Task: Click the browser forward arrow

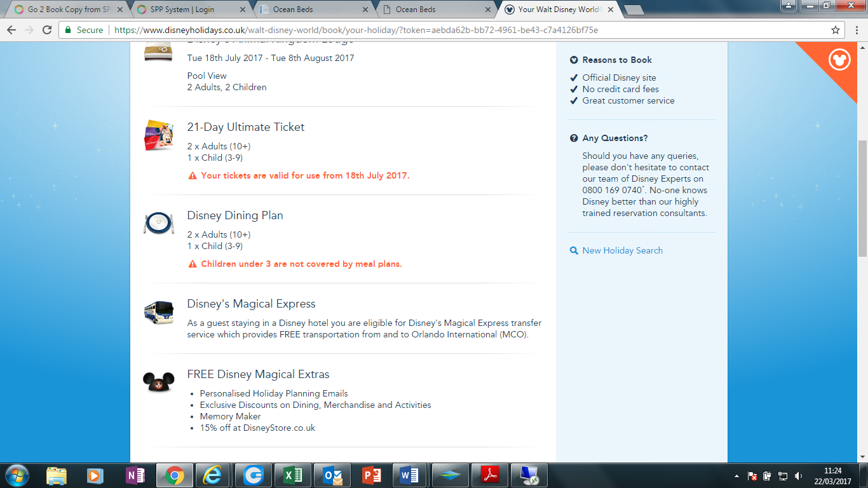Action: [29, 30]
